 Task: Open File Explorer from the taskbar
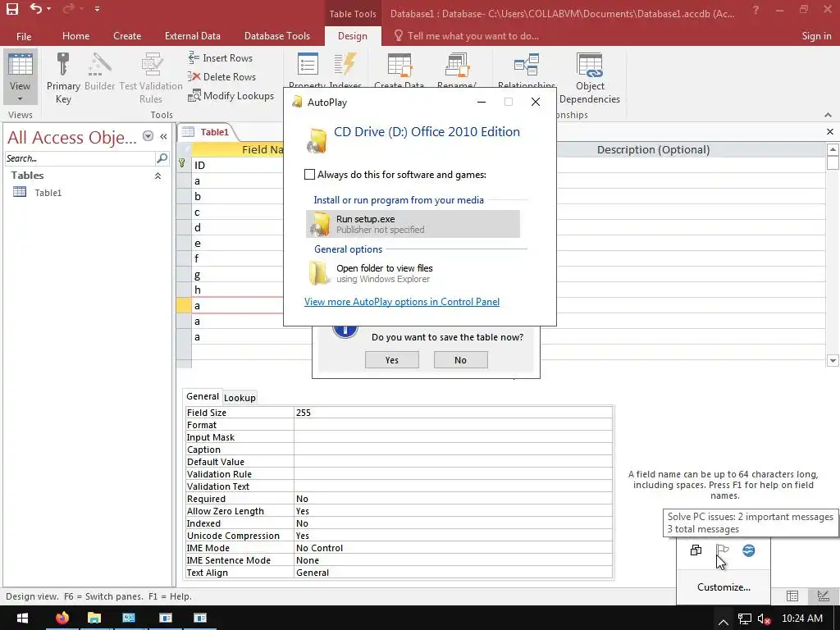point(94,618)
